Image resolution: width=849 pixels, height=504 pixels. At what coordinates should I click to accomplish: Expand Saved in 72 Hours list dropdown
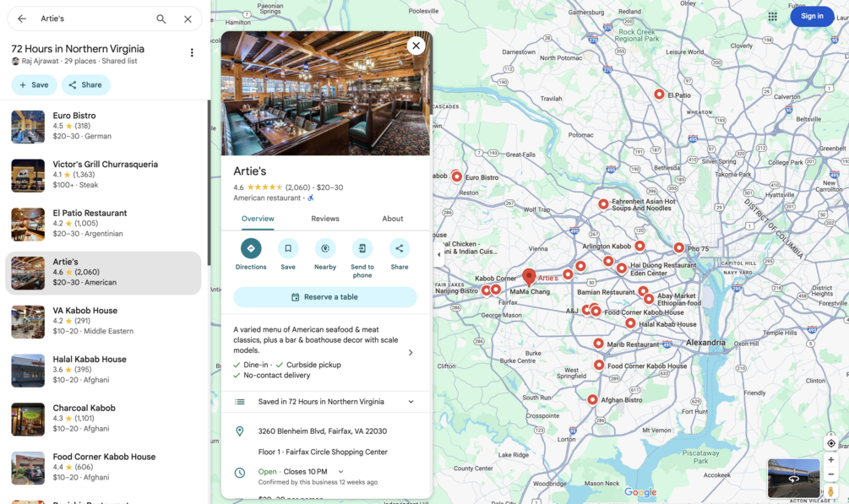click(411, 402)
